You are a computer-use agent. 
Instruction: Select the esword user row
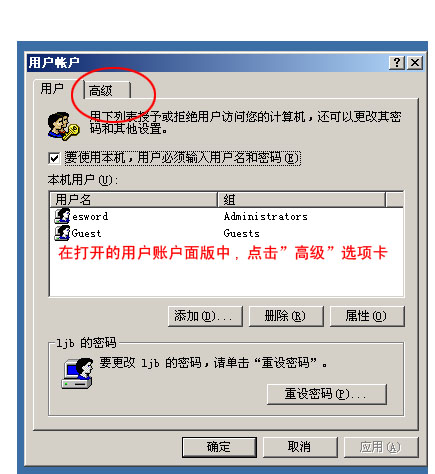pos(226,216)
